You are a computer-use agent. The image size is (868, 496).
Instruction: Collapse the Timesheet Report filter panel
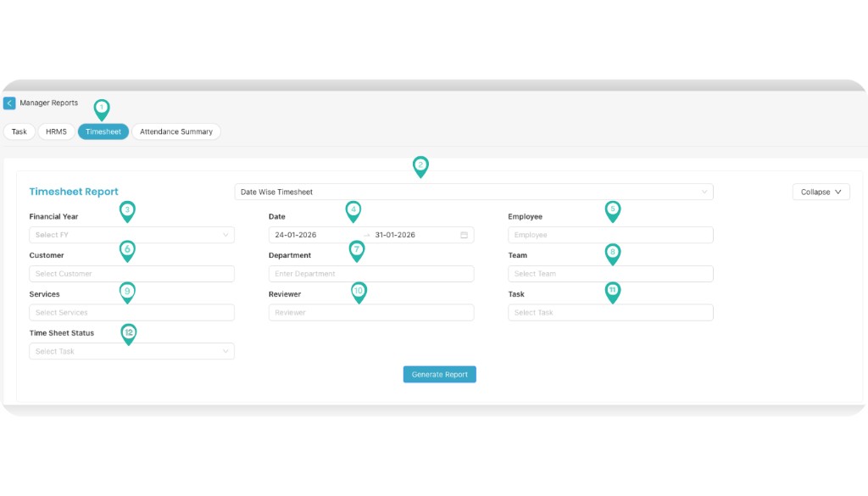(x=820, y=192)
